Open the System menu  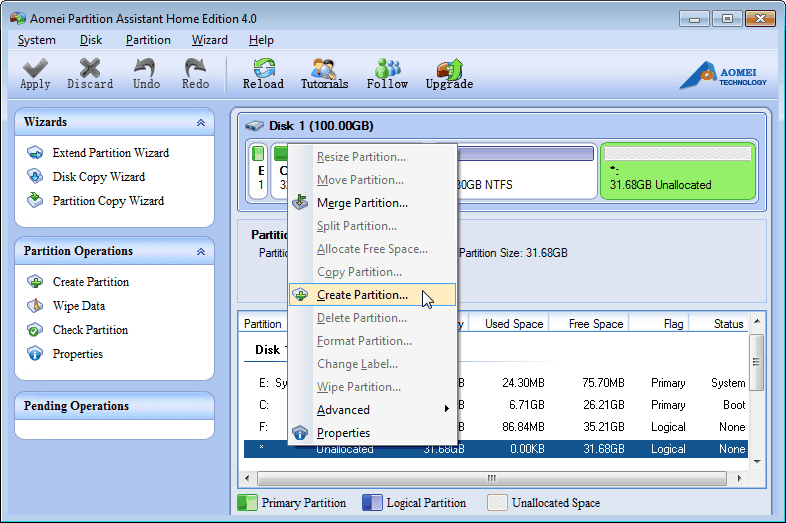[37, 40]
